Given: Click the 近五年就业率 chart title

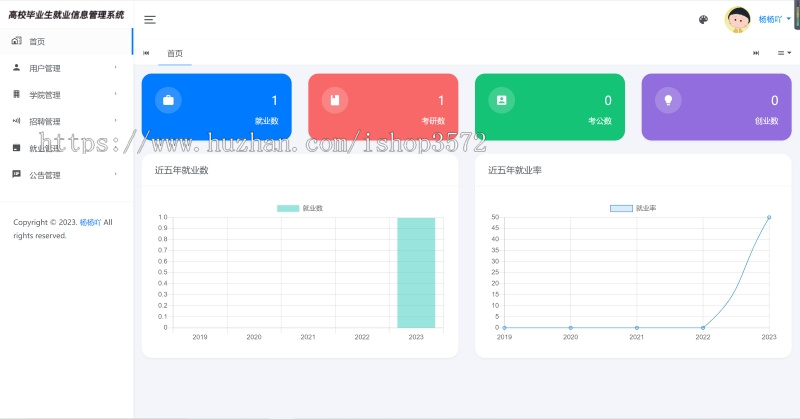Looking at the screenshot, I should click(x=515, y=170).
